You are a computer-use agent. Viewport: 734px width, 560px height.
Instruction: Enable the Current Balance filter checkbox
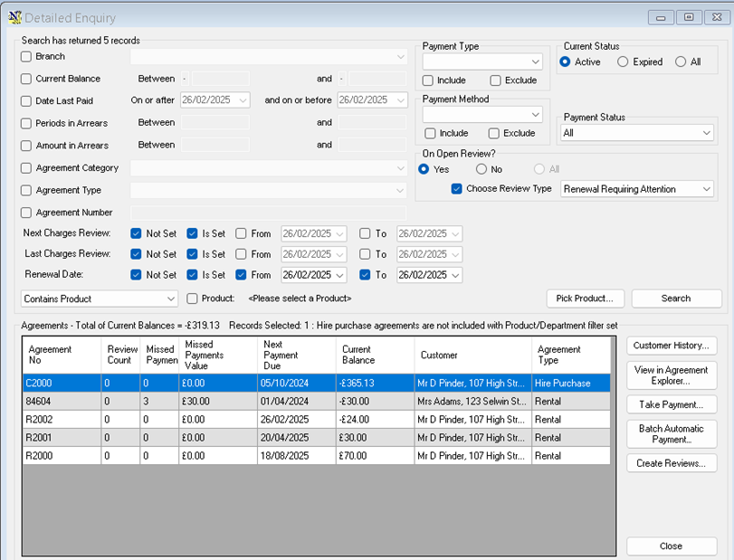pyautogui.click(x=26, y=79)
